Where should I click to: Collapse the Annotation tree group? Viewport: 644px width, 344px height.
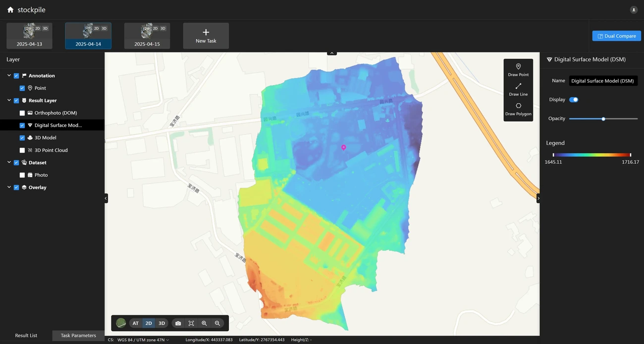(x=9, y=76)
